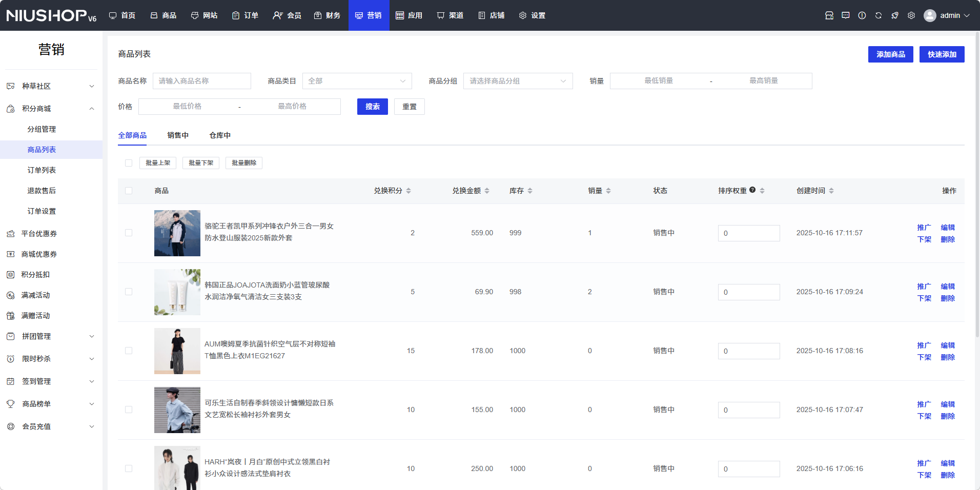Click the refresh arrows icon in header

(879, 15)
